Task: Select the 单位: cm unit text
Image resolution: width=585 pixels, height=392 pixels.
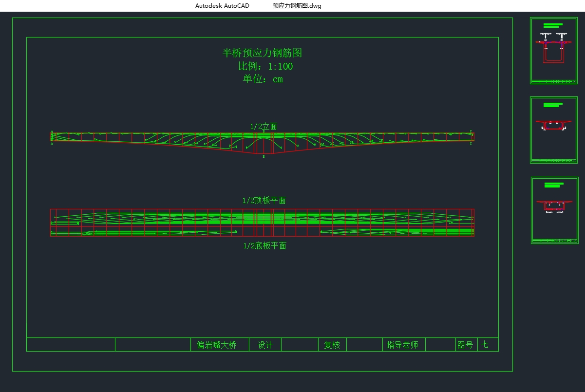Action: tap(263, 79)
